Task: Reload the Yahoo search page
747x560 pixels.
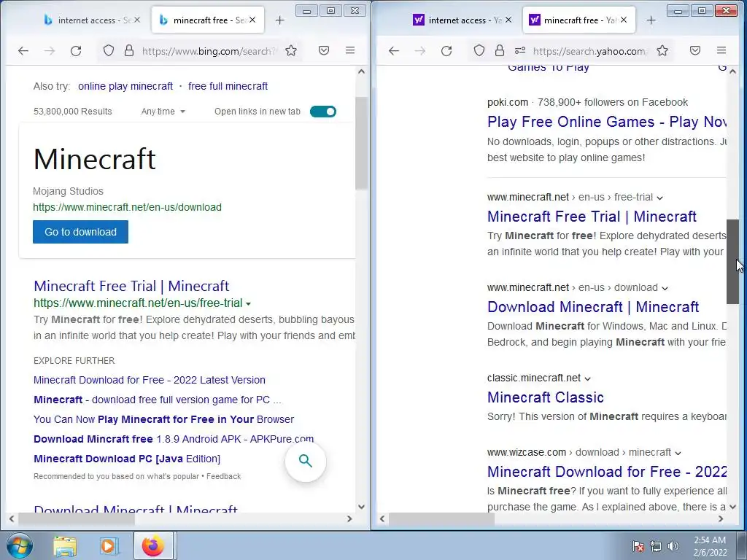Action: pyautogui.click(x=446, y=50)
